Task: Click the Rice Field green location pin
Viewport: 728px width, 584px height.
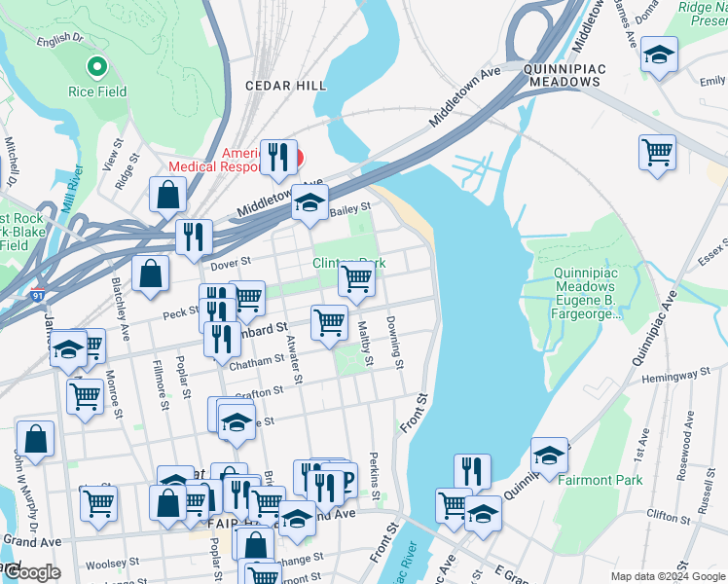Action: (97, 67)
